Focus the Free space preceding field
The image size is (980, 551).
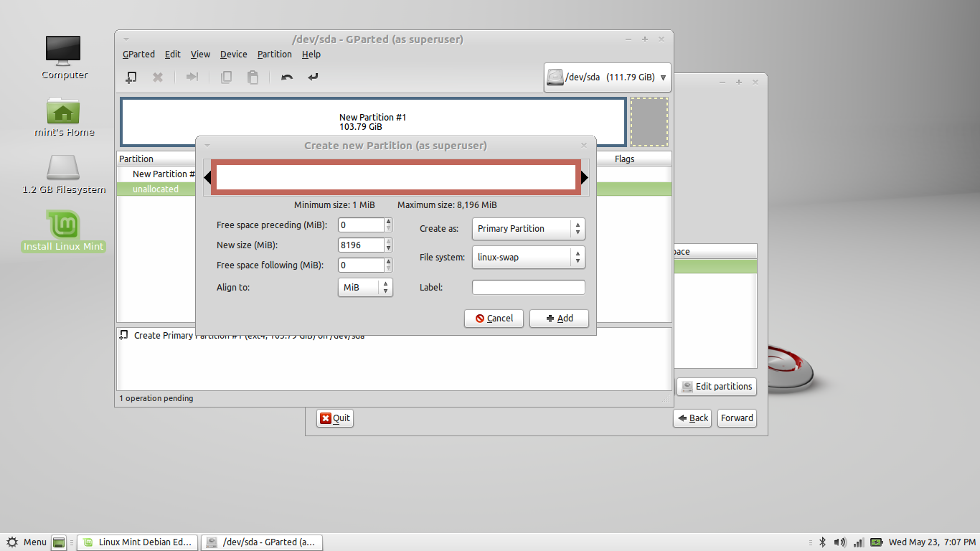(361, 225)
